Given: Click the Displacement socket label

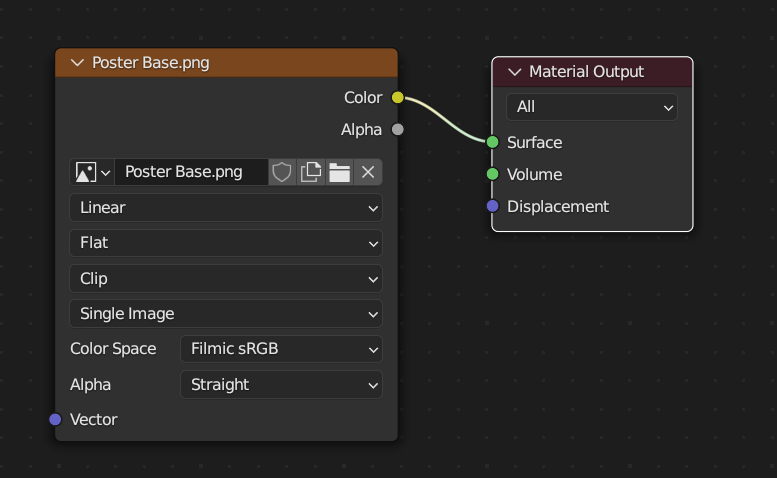Looking at the screenshot, I should 557,207.
